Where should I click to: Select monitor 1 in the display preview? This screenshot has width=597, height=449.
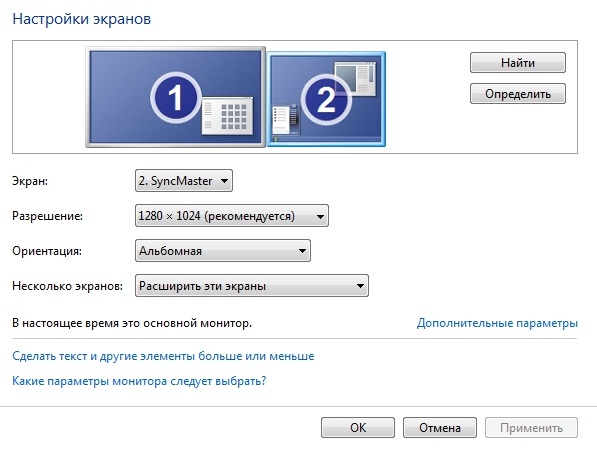176,97
